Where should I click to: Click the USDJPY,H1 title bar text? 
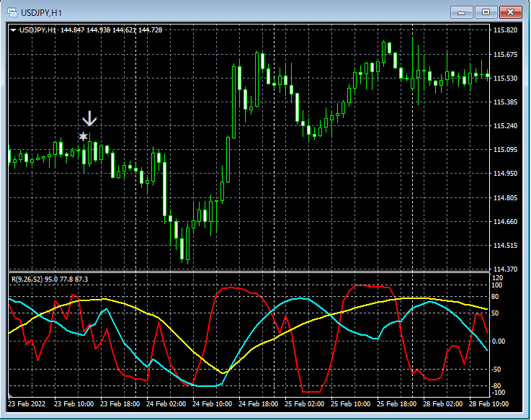pos(42,11)
